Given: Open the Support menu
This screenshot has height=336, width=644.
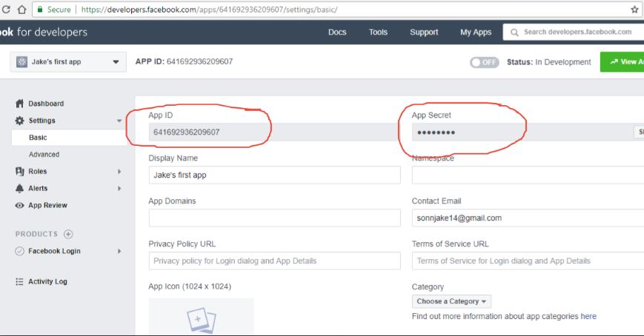Looking at the screenshot, I should (x=424, y=32).
